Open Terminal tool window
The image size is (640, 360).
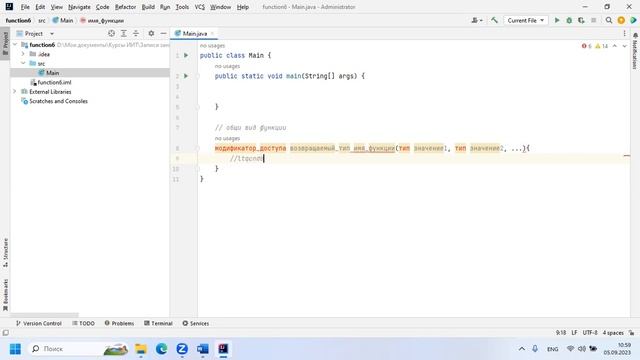point(158,323)
